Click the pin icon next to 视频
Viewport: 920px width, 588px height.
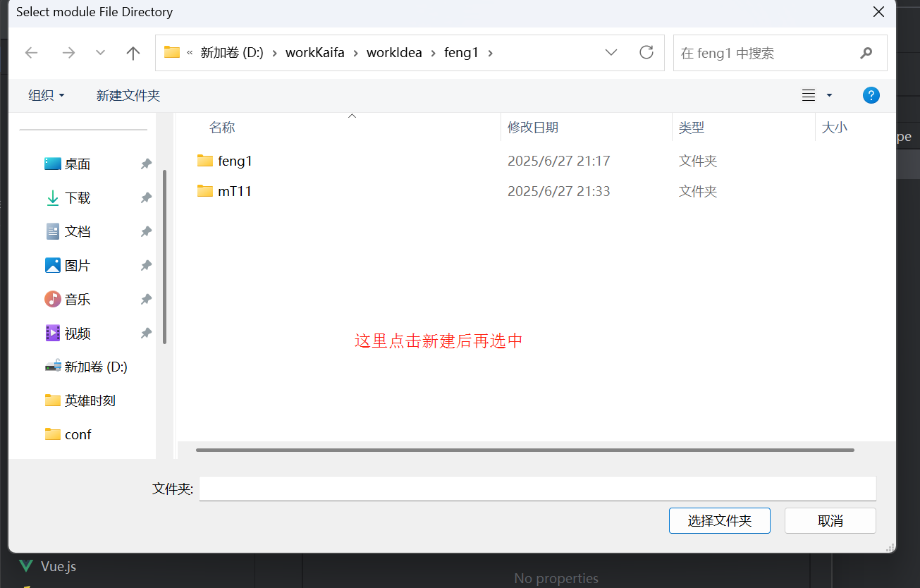click(146, 333)
